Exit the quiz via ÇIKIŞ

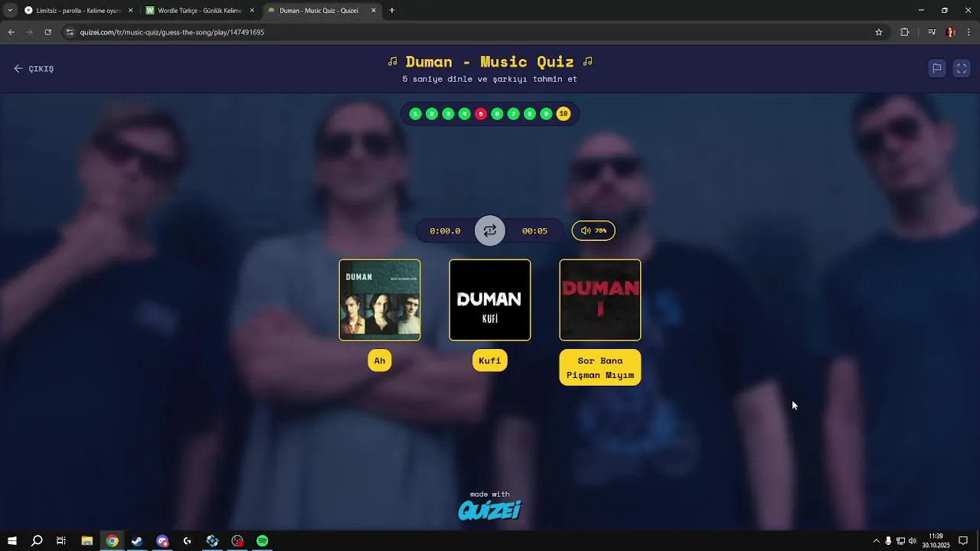point(34,69)
